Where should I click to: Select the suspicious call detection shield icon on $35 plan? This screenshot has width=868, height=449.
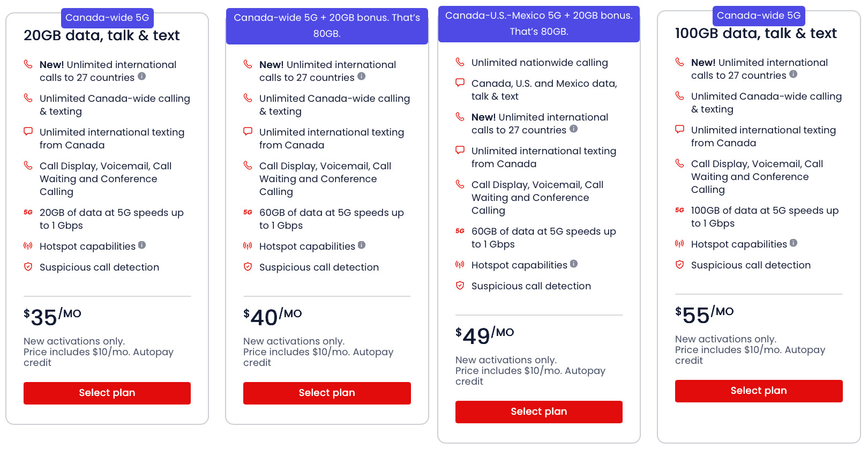tap(28, 266)
